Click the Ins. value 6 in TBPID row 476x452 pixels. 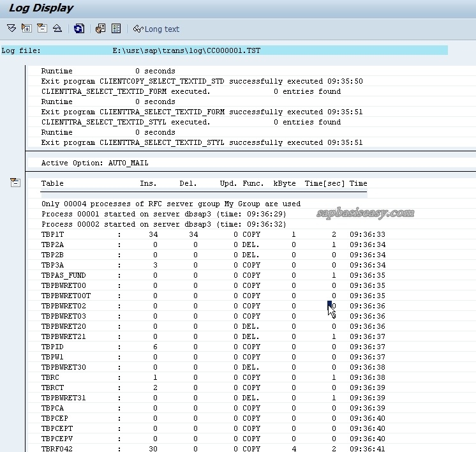click(x=155, y=347)
